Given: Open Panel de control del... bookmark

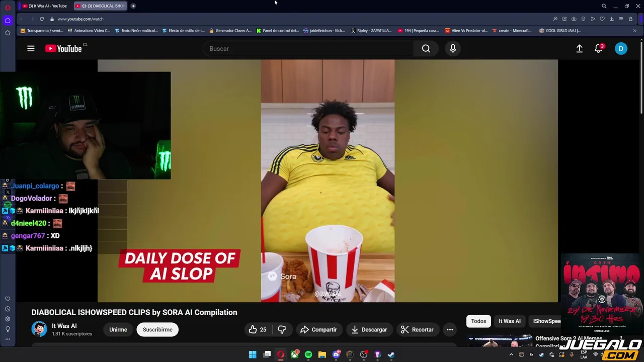Looking at the screenshot, I should click(x=277, y=31).
